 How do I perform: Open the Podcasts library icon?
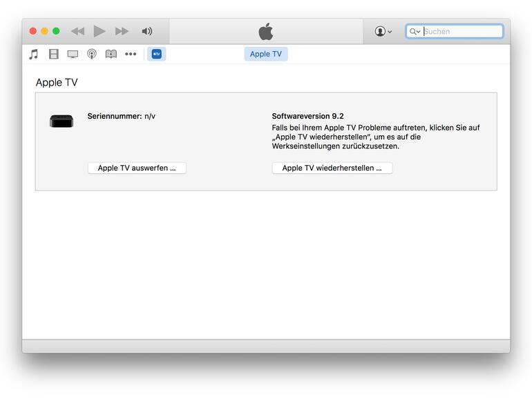(x=92, y=55)
